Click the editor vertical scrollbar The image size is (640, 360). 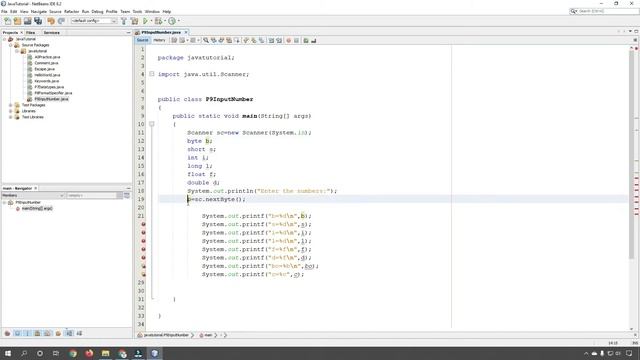[x=631, y=154]
